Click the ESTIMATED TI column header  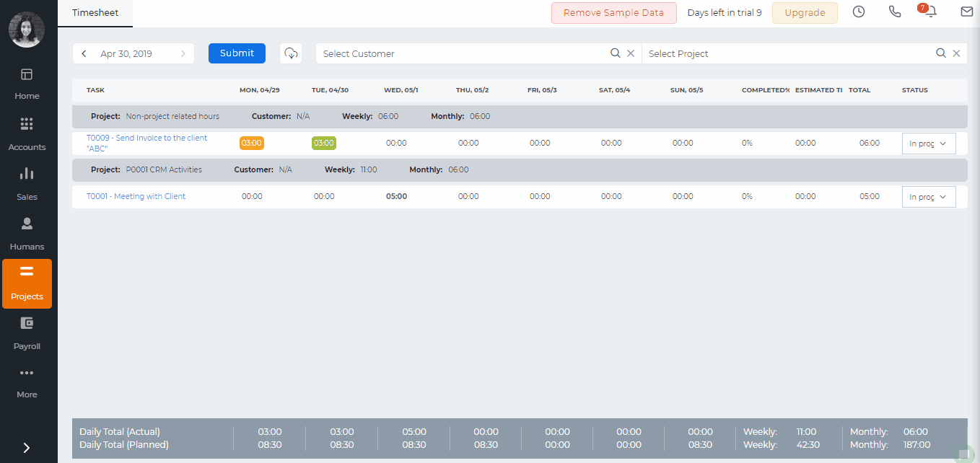[819, 90]
